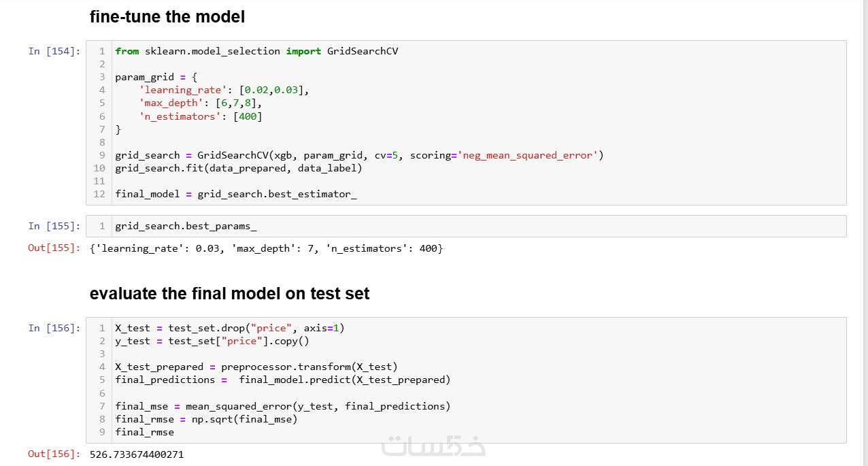Select the In [154] cell prompt
Screen dimensions: 868x466
coord(54,51)
